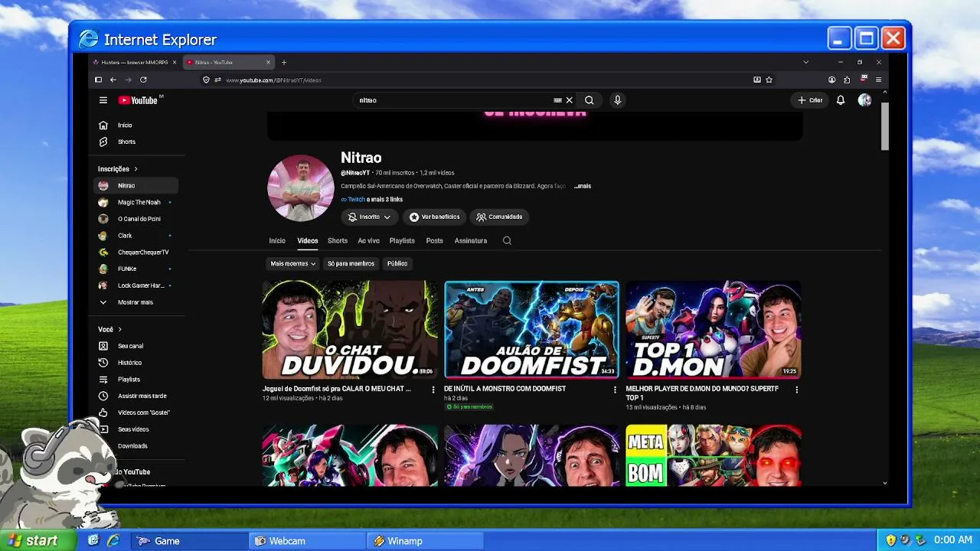Open the channel Posts tab

(435, 241)
